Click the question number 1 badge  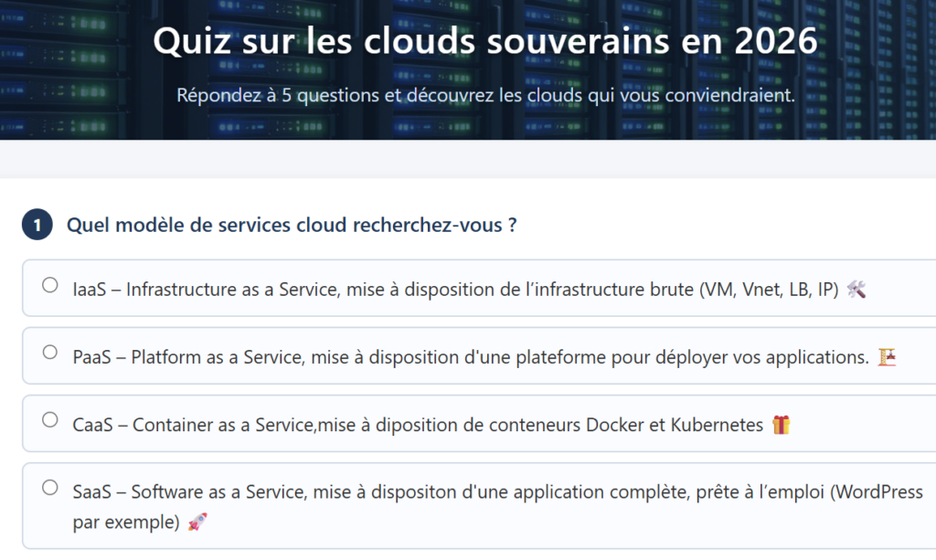37,225
